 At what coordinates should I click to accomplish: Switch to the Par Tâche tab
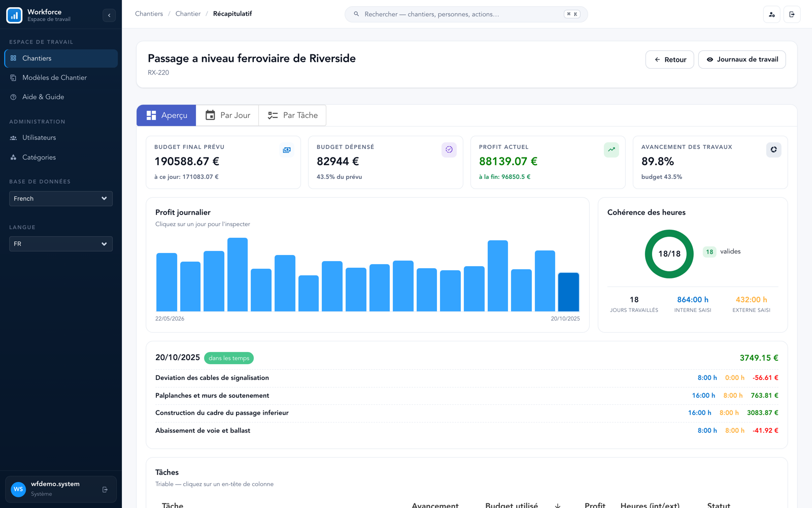tap(292, 115)
